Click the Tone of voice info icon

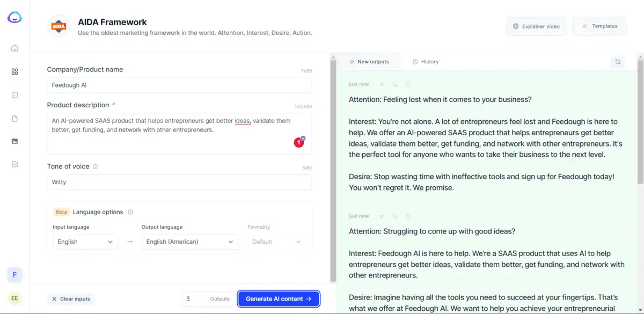pos(95,167)
